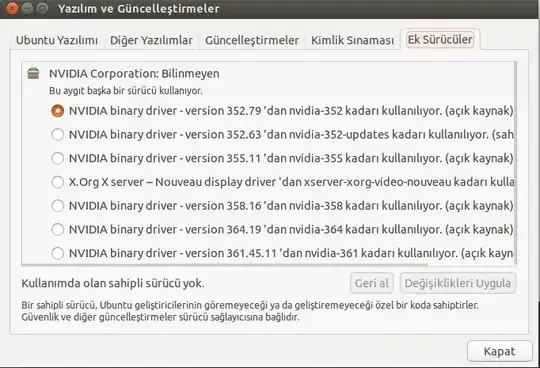Click 'Bu aygıt başka bir sürücü kullanıyor.' text

pos(126,91)
